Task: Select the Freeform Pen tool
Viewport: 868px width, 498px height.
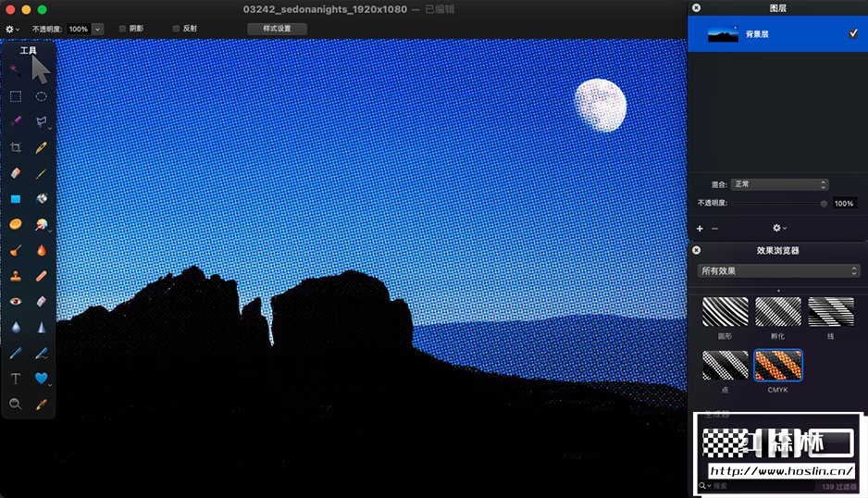Action: (x=42, y=353)
